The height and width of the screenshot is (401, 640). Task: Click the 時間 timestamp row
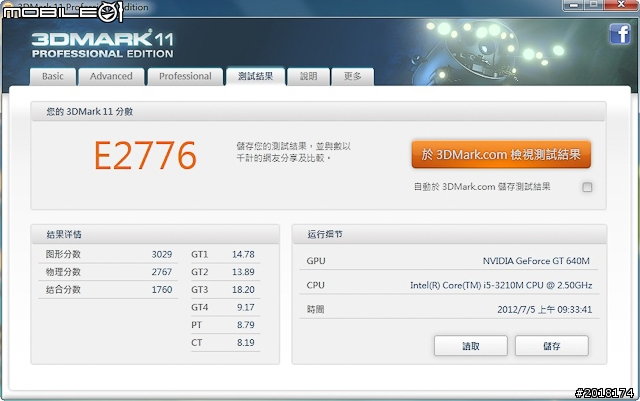pos(447,309)
